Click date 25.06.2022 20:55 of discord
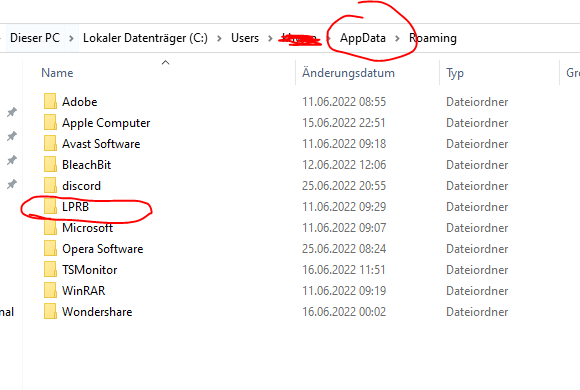 tap(344, 185)
